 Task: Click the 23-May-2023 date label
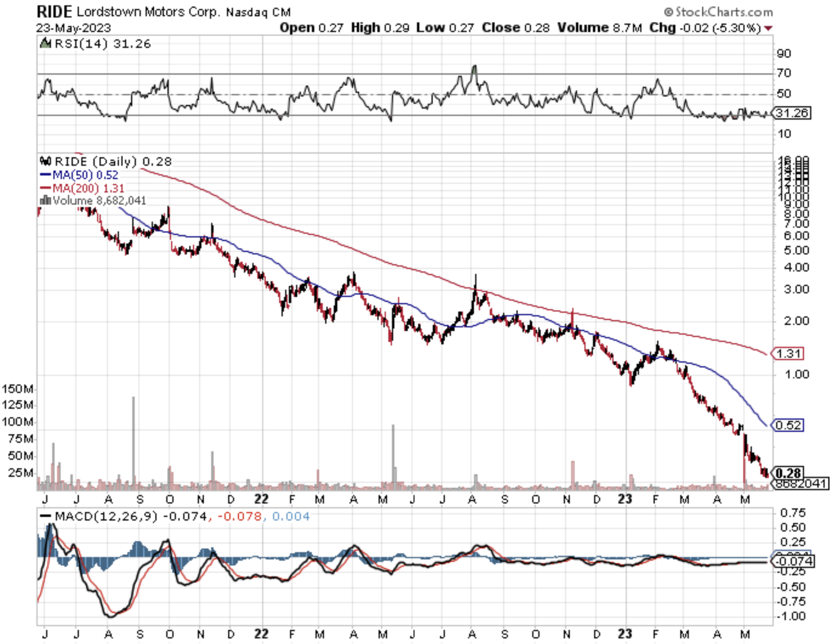(73, 28)
